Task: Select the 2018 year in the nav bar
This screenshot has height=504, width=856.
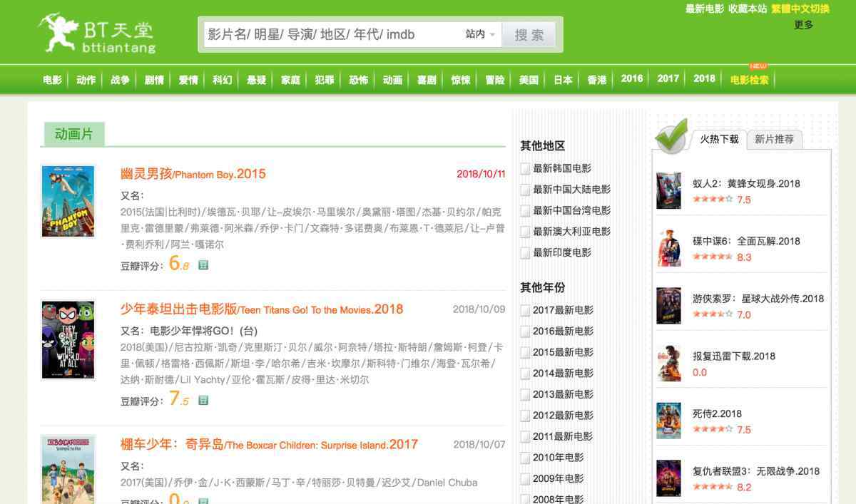Action: coord(704,78)
